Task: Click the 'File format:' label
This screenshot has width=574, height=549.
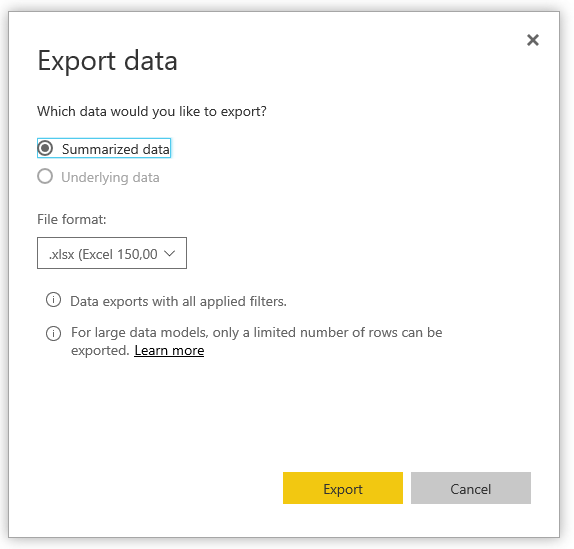Action: tap(72, 219)
